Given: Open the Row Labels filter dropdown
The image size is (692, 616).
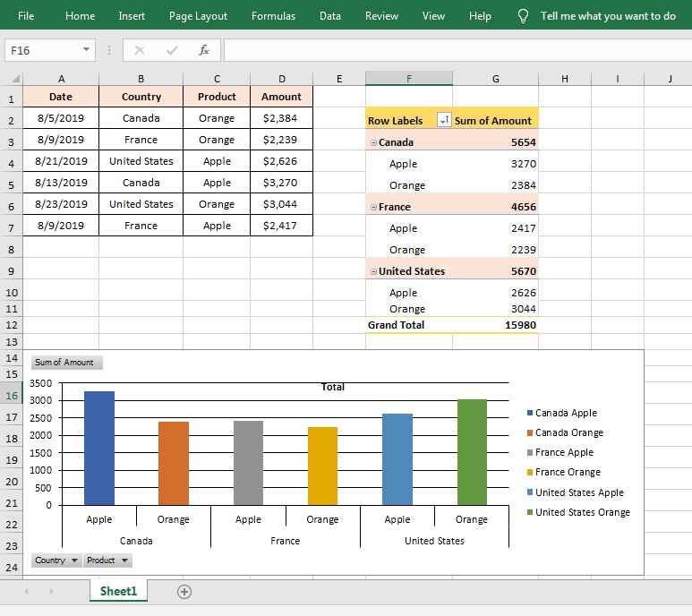Looking at the screenshot, I should click(444, 120).
